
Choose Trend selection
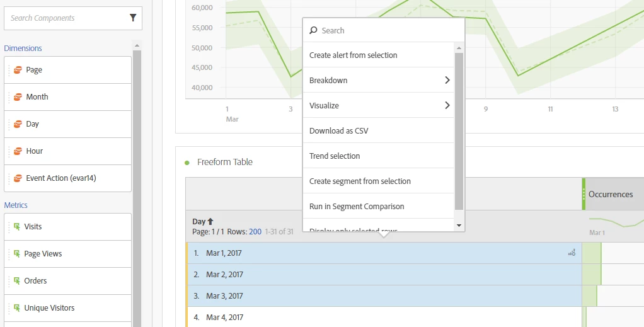(x=378, y=156)
